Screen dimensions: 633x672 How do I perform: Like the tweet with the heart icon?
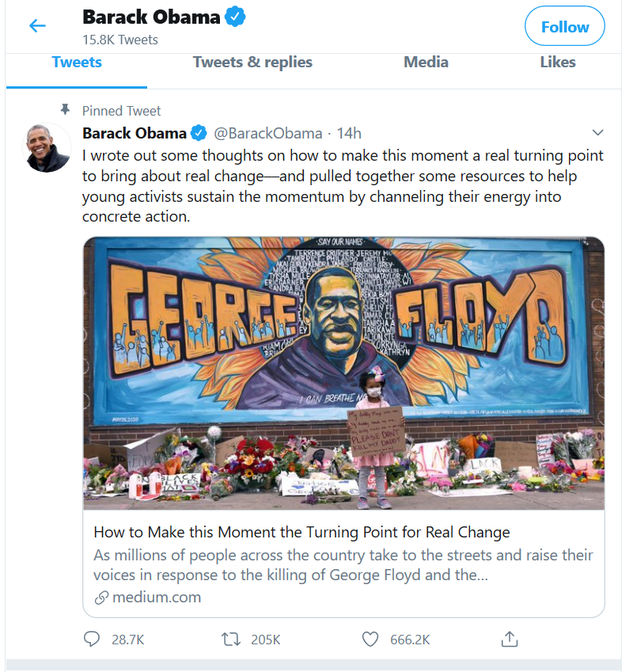pyautogui.click(x=370, y=639)
